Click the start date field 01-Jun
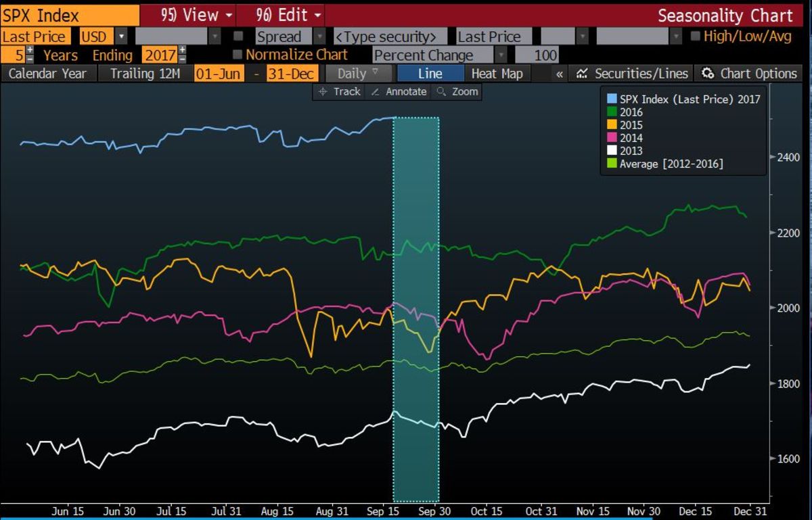 pyautogui.click(x=219, y=73)
